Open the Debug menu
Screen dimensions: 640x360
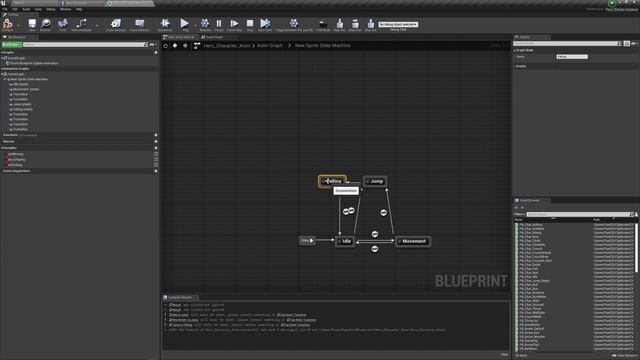point(51,9)
